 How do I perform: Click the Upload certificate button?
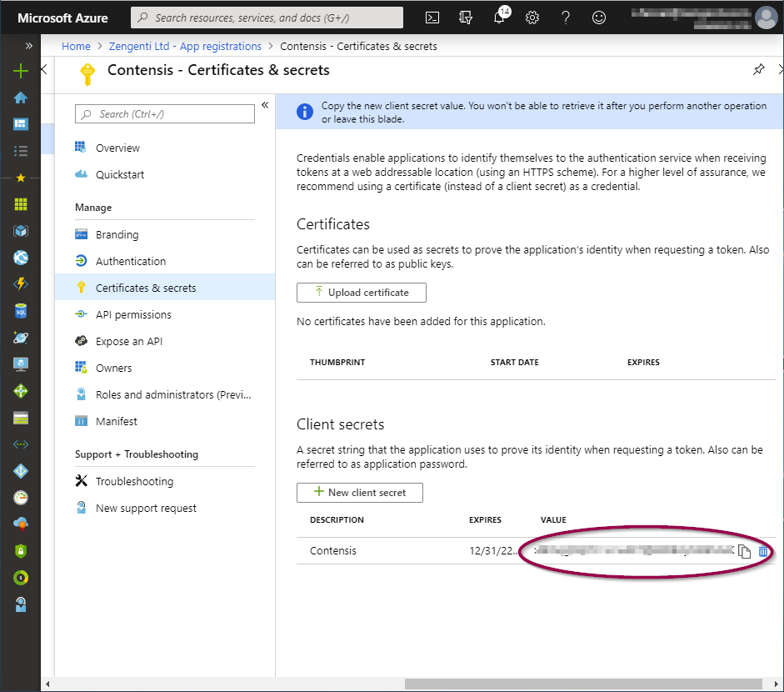click(x=361, y=292)
